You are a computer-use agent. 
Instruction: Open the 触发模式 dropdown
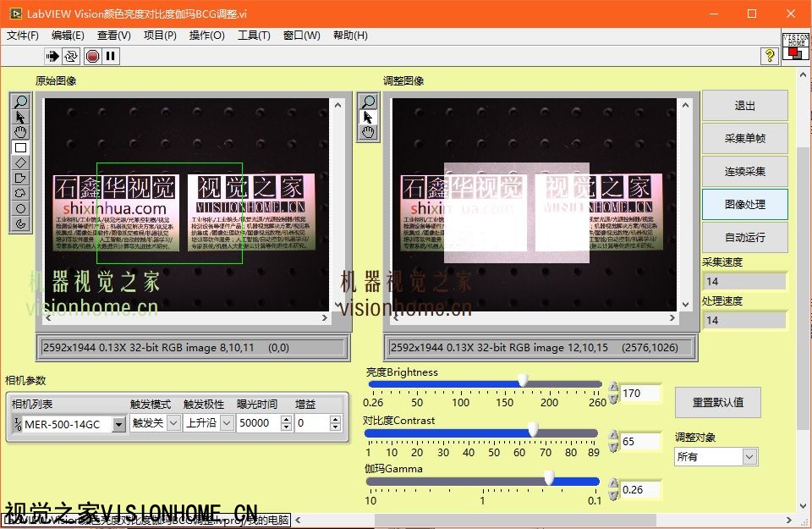point(173,423)
